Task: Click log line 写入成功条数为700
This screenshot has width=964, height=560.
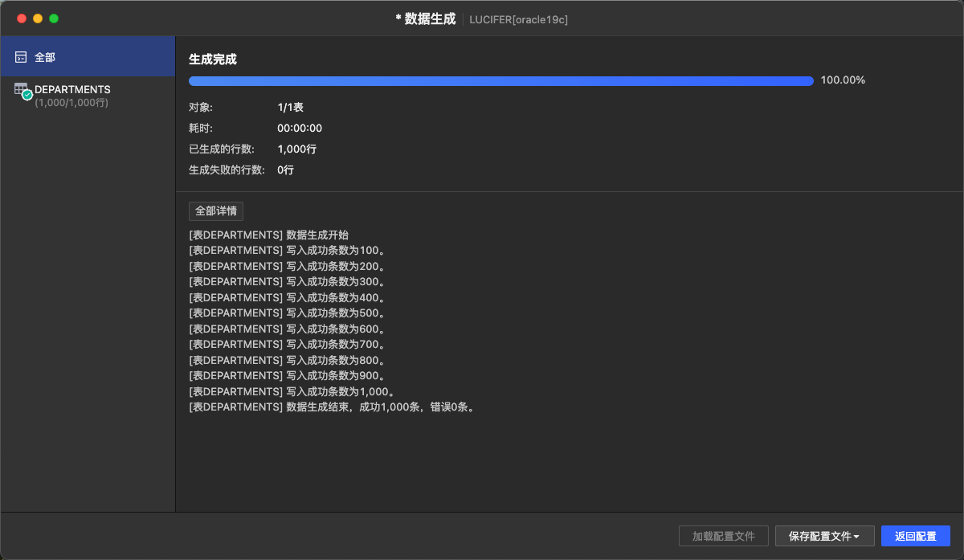Action: click(x=287, y=345)
